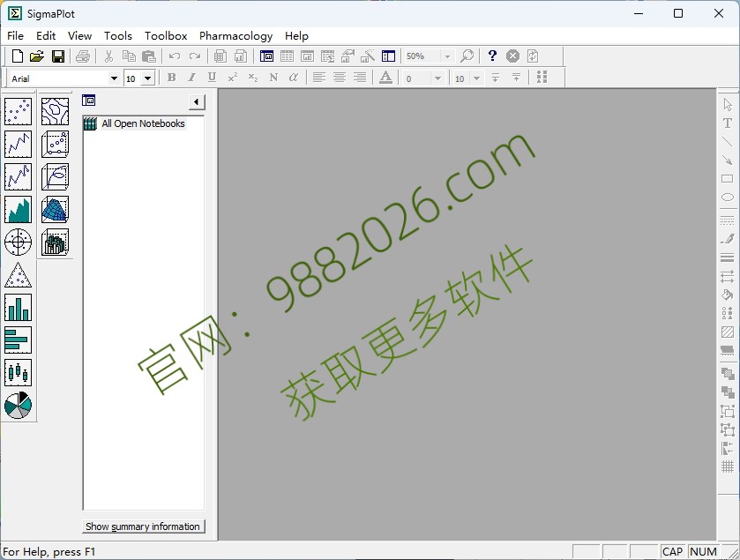Toggle Bold text formatting
740x560 pixels.
[172, 78]
